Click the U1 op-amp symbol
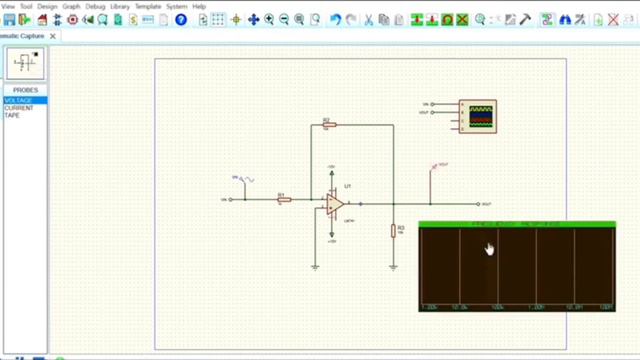This screenshot has height=360, width=640. [335, 204]
